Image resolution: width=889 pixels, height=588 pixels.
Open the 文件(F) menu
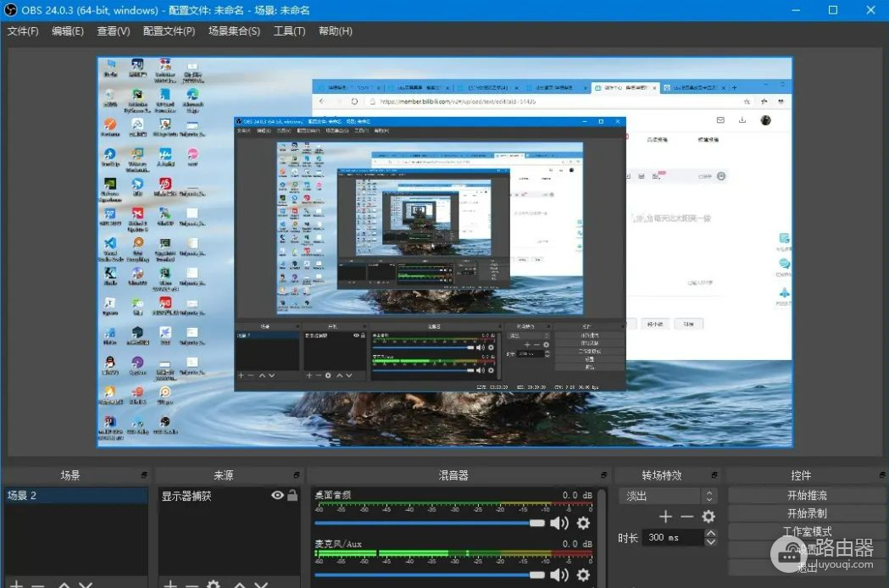pos(23,31)
